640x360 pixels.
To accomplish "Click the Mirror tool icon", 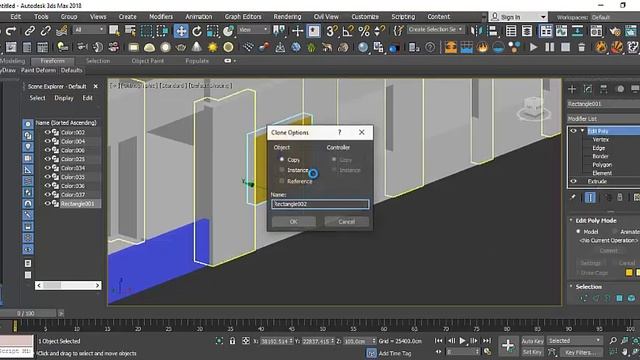I will [x=476, y=31].
